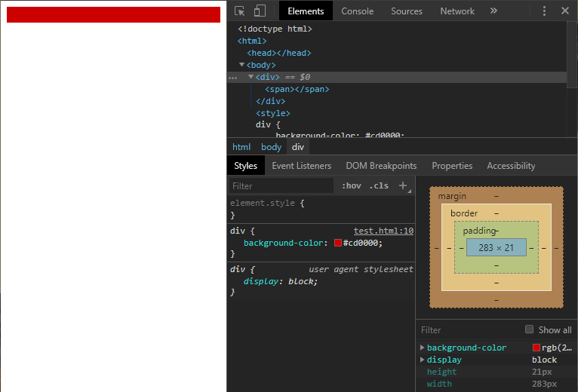This screenshot has width=578, height=392.
Task: Focus the computed properties Filter field
Action: coord(471,330)
